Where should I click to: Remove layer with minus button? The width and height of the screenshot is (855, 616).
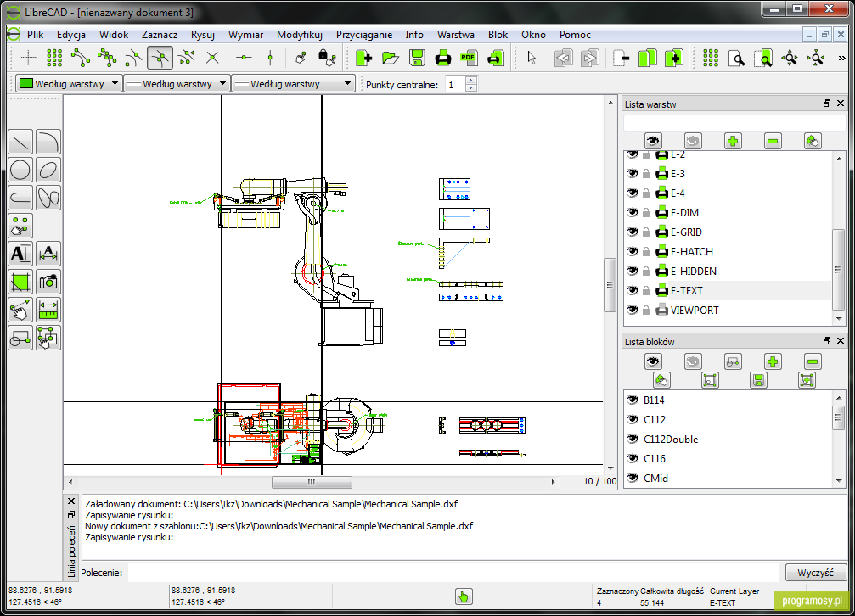pyautogui.click(x=773, y=141)
